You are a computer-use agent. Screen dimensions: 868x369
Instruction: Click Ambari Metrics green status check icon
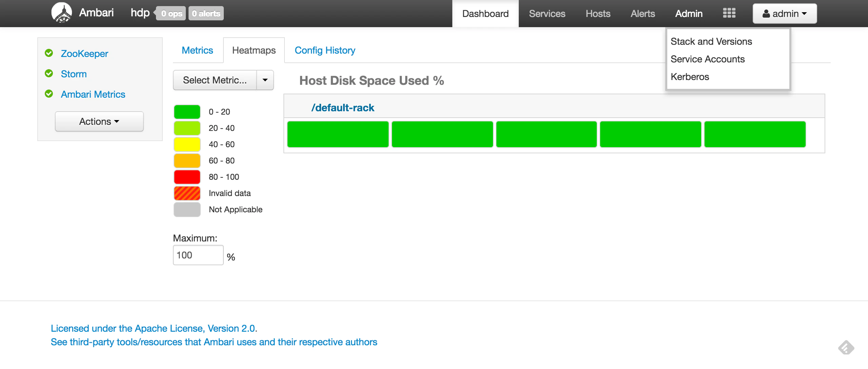click(49, 94)
